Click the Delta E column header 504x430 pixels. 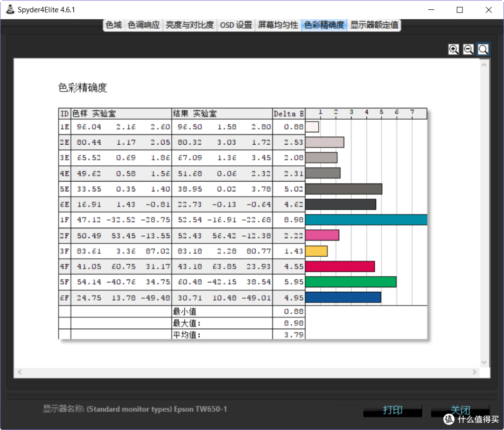[x=288, y=114]
